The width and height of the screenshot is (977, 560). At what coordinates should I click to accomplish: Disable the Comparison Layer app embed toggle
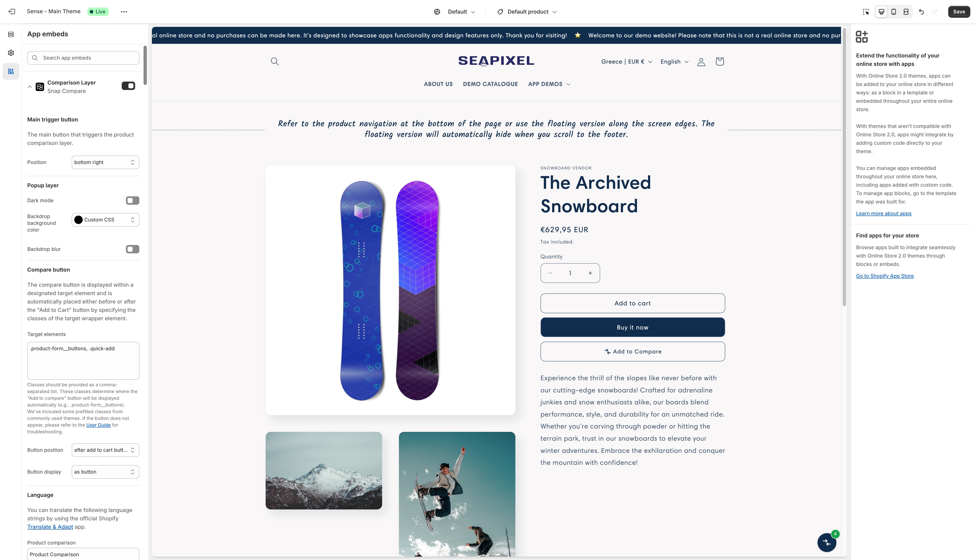[x=128, y=86]
